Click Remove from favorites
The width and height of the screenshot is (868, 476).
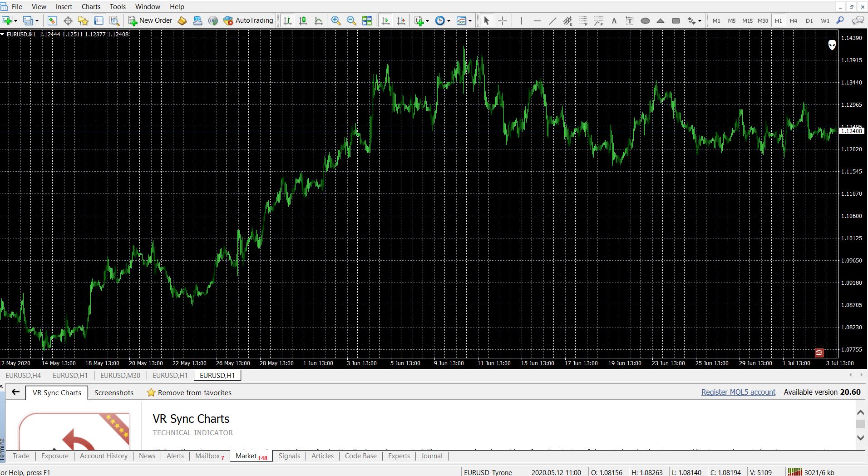point(189,392)
